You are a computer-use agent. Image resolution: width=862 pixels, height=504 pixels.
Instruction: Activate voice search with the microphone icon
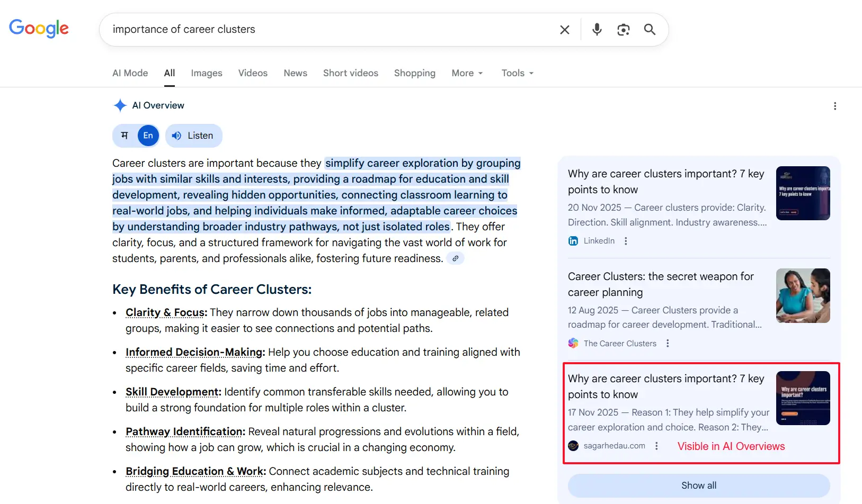(597, 30)
